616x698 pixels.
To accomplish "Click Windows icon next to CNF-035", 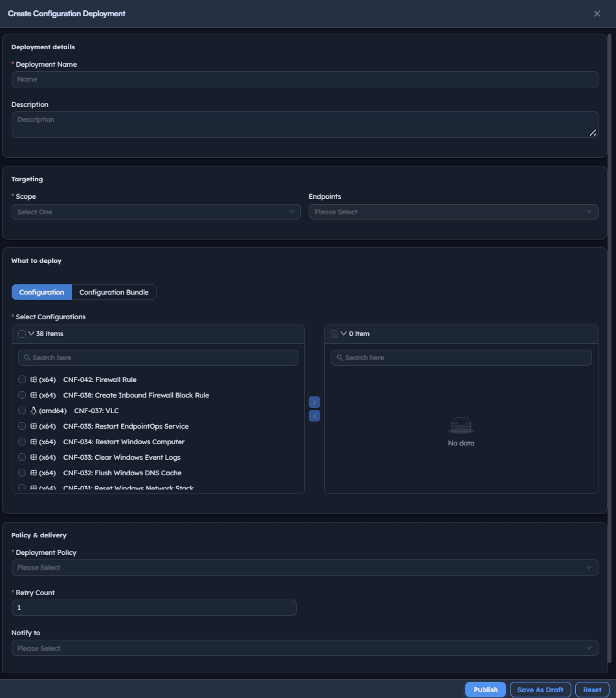I will coord(34,427).
